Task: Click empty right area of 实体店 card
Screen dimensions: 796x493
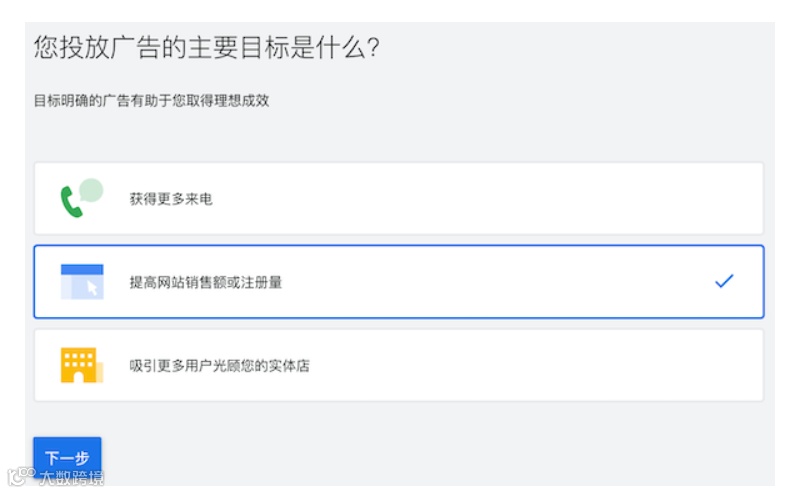Action: tap(600, 365)
